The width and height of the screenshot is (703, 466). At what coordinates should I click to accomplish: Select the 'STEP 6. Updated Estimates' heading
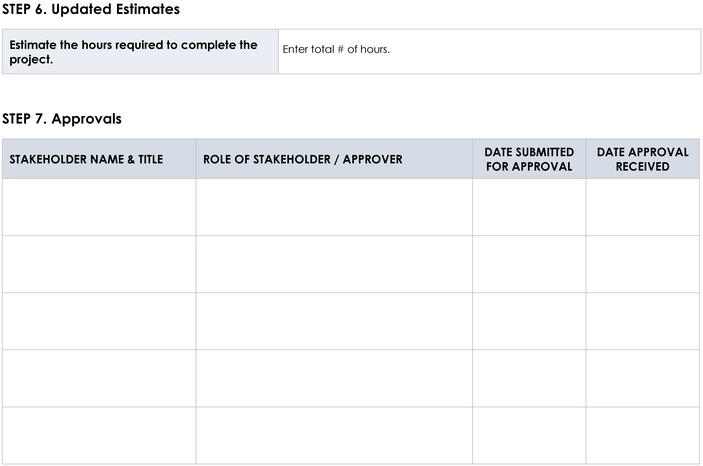tap(91, 9)
